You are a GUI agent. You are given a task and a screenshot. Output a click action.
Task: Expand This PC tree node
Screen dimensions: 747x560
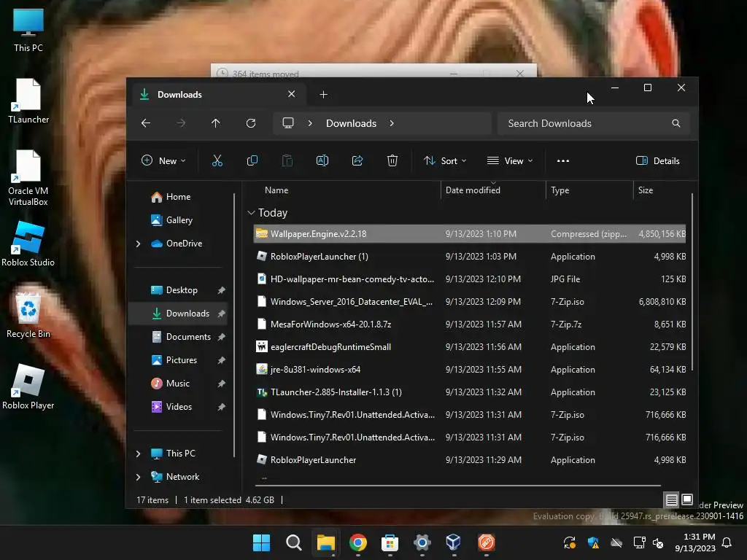pos(138,454)
